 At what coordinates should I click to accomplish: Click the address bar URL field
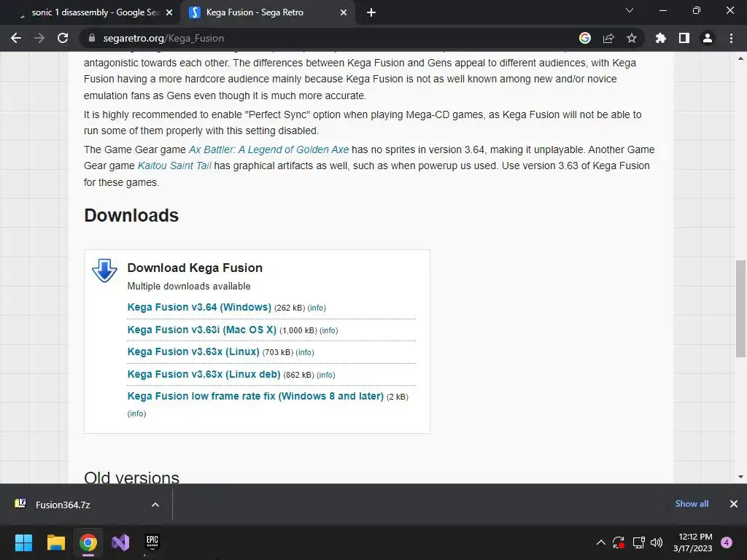(329, 38)
